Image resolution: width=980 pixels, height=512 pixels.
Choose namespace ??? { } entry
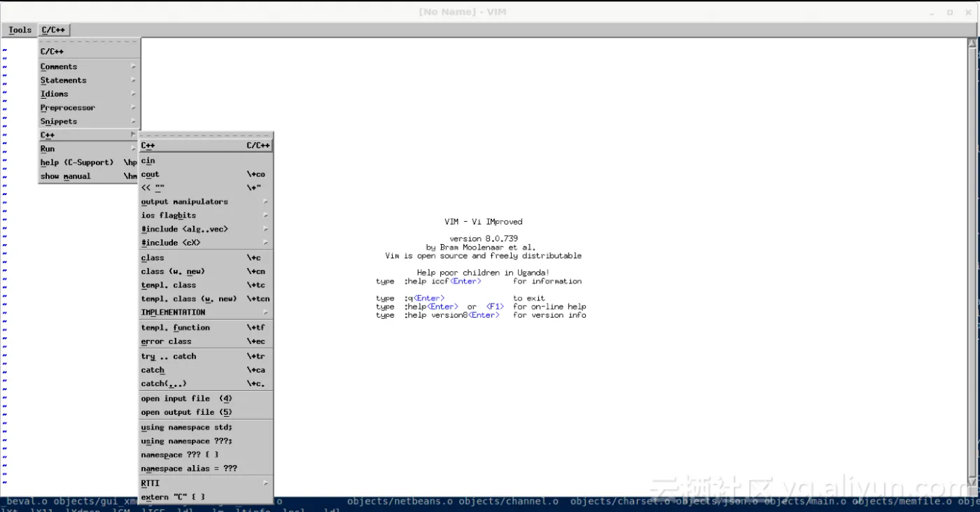(206, 455)
